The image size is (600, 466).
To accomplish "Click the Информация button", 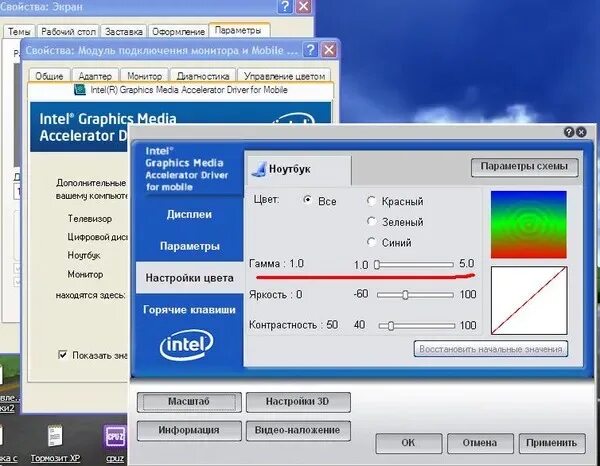I will (x=189, y=430).
